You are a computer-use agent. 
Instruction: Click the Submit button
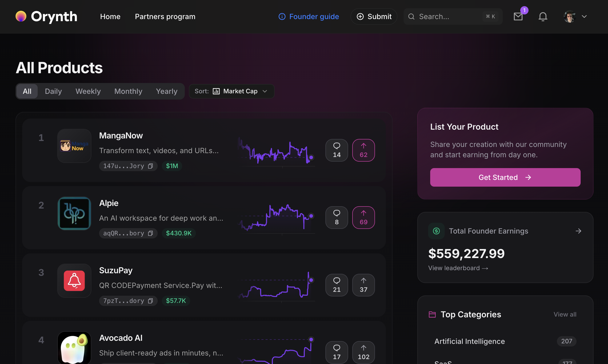click(x=374, y=16)
